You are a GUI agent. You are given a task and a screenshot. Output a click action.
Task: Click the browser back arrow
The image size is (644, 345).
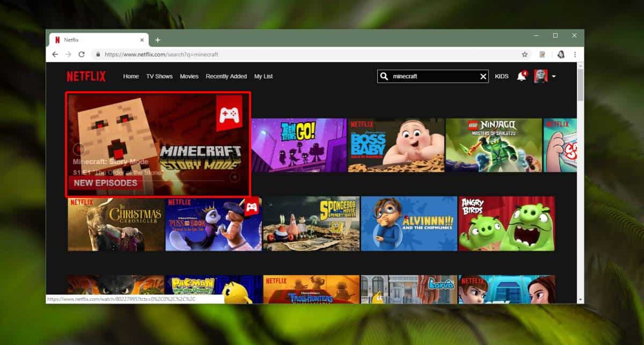pyautogui.click(x=55, y=54)
